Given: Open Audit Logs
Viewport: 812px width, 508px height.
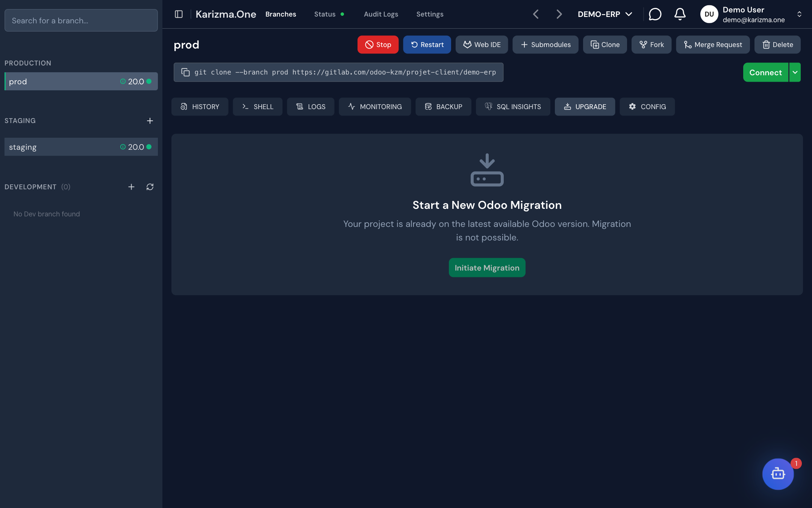Looking at the screenshot, I should [x=381, y=14].
